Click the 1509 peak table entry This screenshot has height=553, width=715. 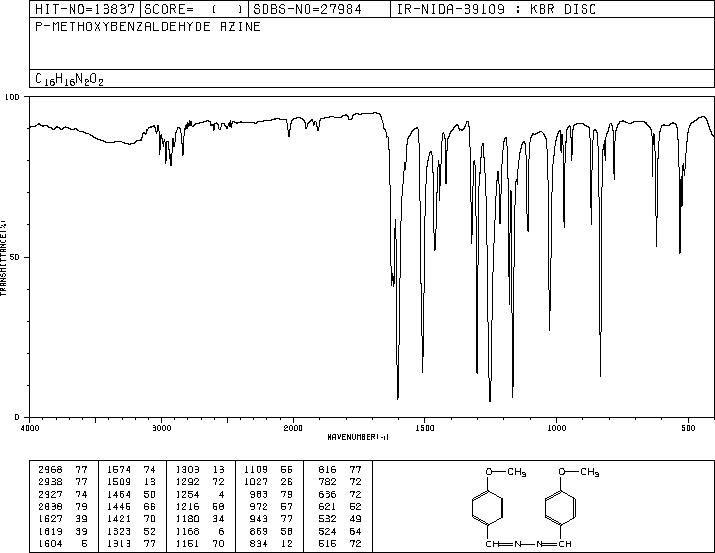click(131, 482)
